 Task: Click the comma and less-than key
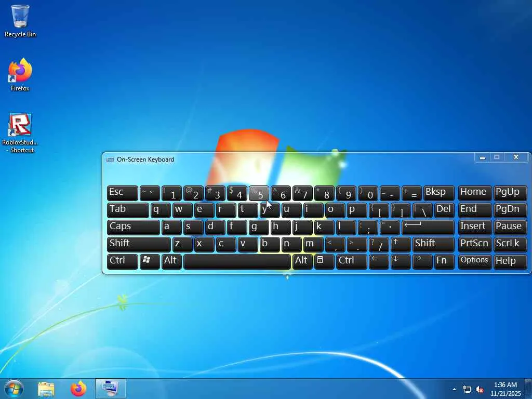coord(335,244)
